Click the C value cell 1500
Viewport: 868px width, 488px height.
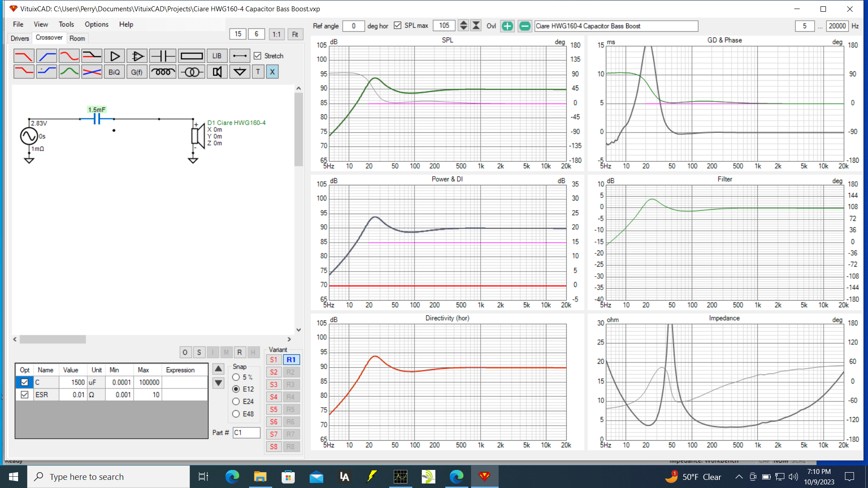(73, 382)
